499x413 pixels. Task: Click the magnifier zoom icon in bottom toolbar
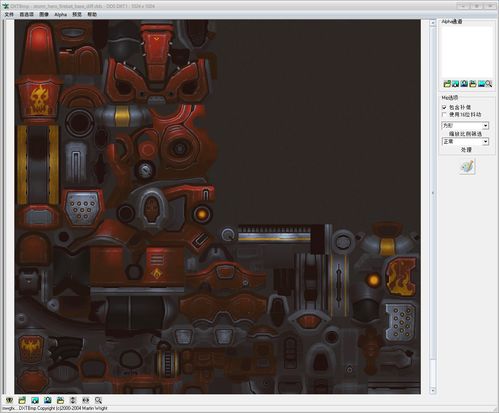(98, 400)
